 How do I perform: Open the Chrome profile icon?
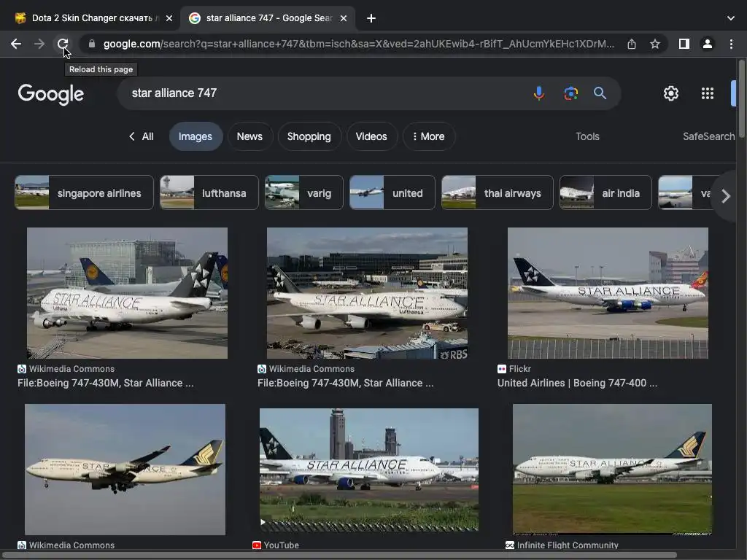tap(708, 44)
